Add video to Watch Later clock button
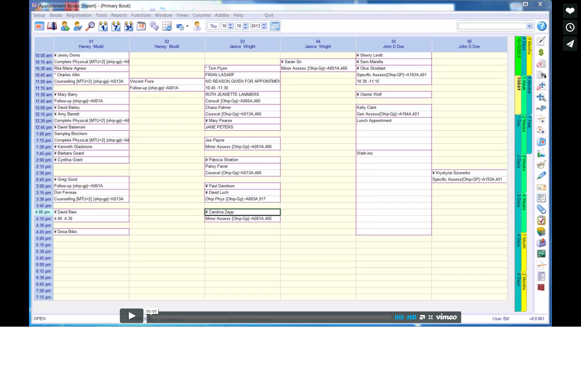The height and width of the screenshot is (392, 581). click(x=570, y=27)
